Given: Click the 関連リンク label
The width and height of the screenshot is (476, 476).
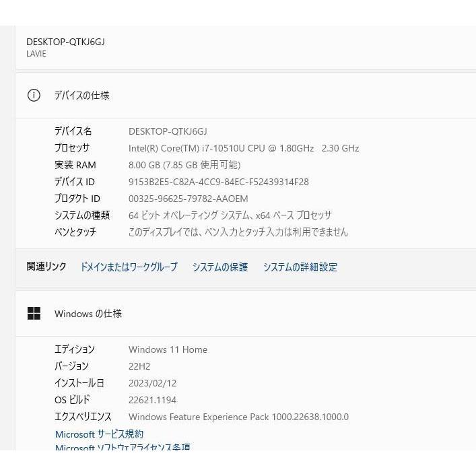Looking at the screenshot, I should coord(46,267).
